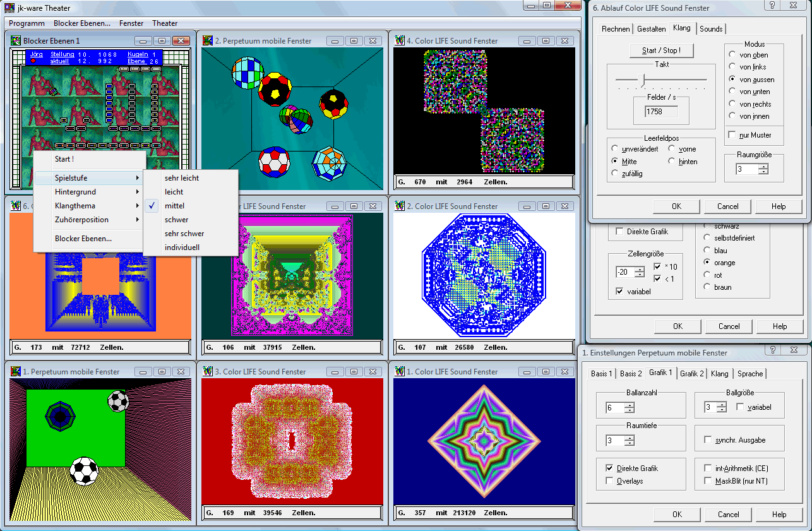812x531 pixels.
Task: Select the 'braun' color radio button
Action: point(708,287)
